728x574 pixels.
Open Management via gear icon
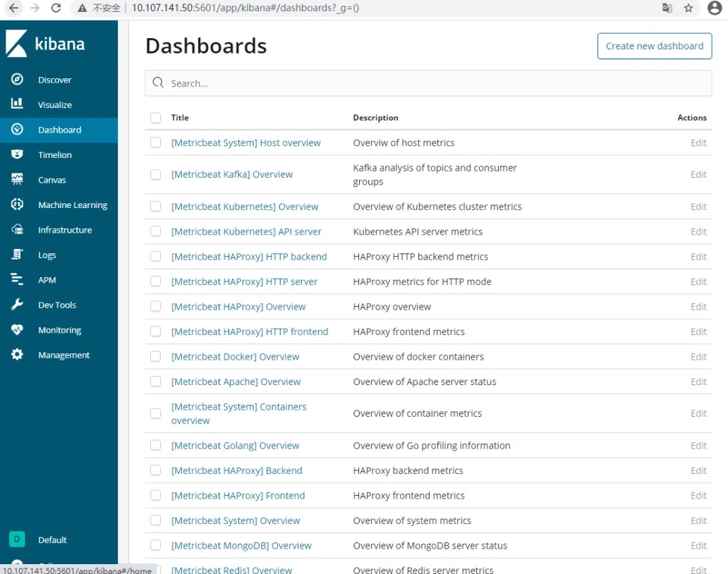pos(18,355)
